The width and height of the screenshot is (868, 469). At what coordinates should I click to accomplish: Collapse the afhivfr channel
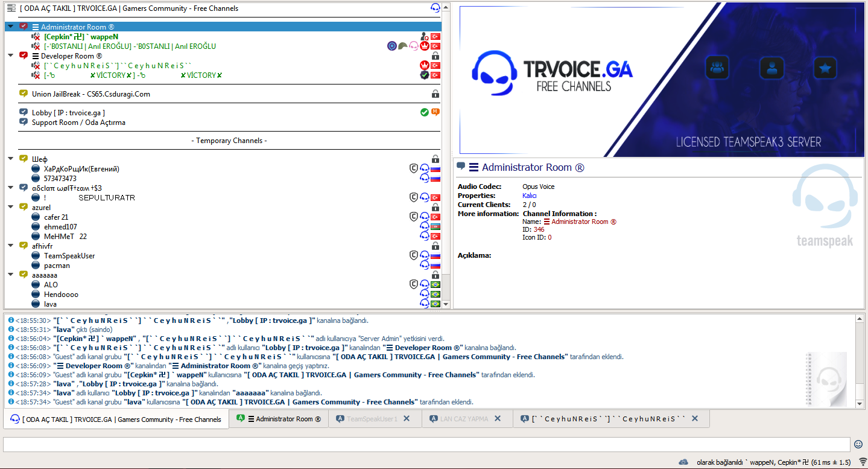coord(11,246)
